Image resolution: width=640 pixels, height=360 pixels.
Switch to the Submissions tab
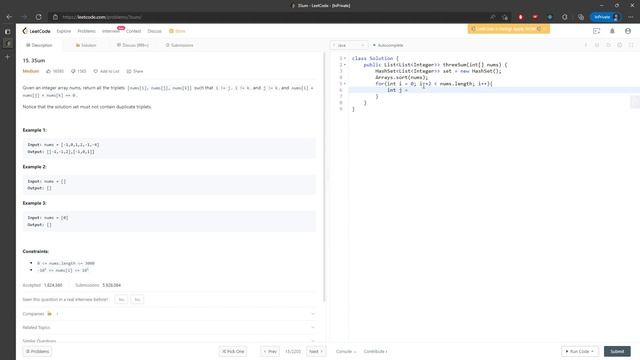point(180,45)
